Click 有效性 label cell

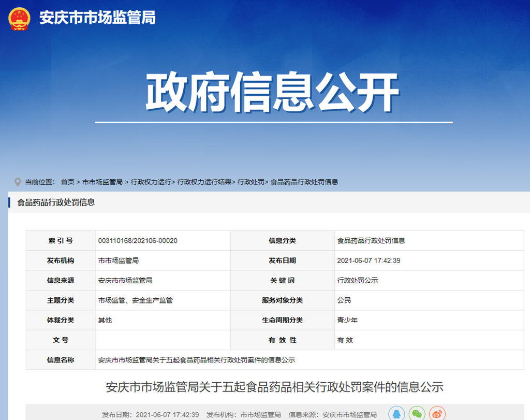coord(283,340)
